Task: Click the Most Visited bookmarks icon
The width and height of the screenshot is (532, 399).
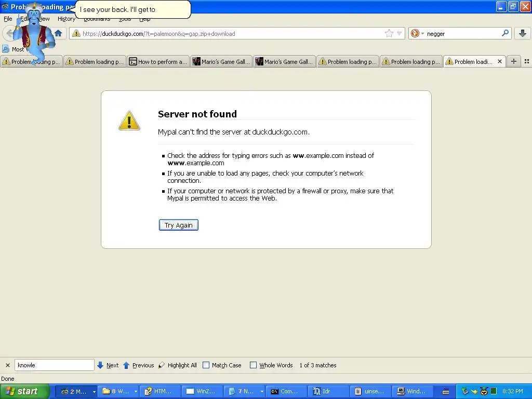Action: [x=5, y=49]
